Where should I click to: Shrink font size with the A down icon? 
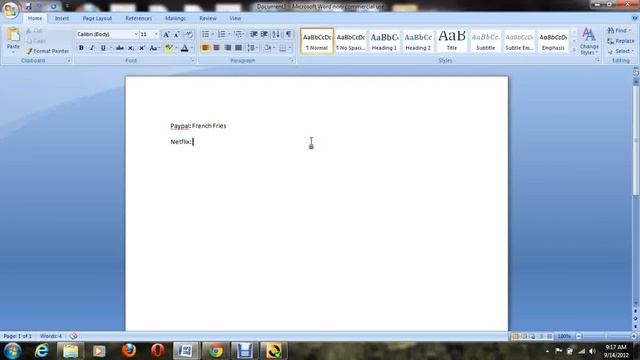[x=177, y=35]
